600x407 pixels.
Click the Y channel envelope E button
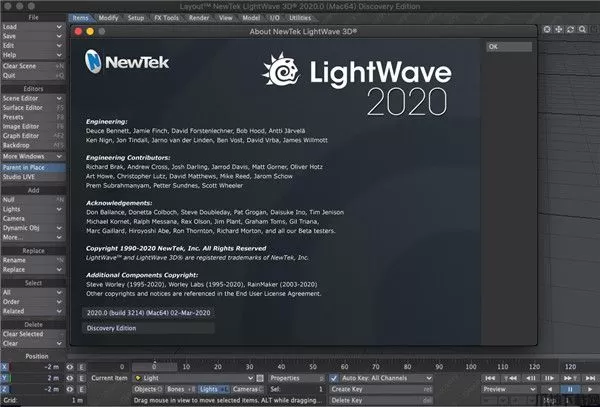coord(82,378)
